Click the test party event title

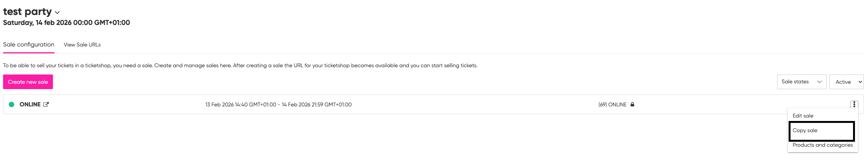coord(27,12)
